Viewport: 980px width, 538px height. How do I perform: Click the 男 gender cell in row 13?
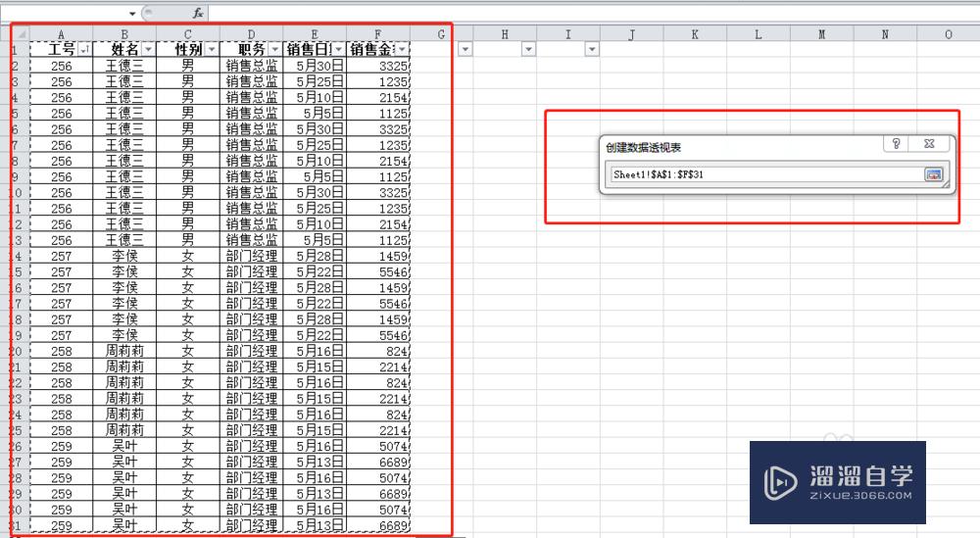pyautogui.click(x=188, y=240)
